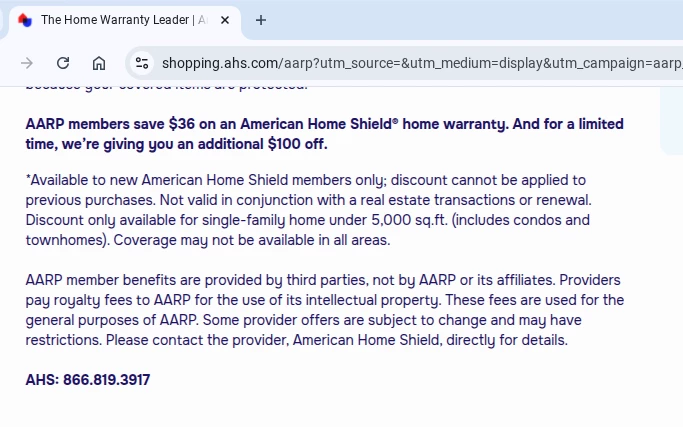Click the light blue panel at right edge
Screen dimensions: 683x427
(x=672, y=120)
